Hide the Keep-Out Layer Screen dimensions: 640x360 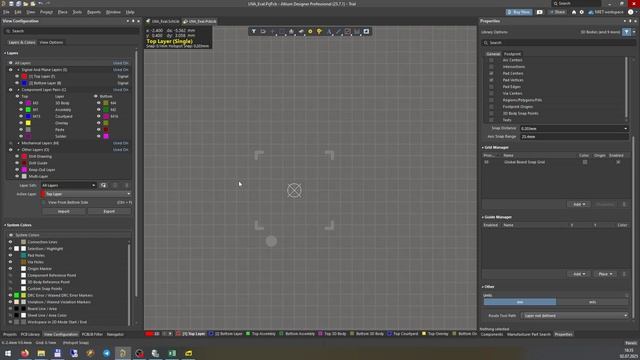click(17, 169)
